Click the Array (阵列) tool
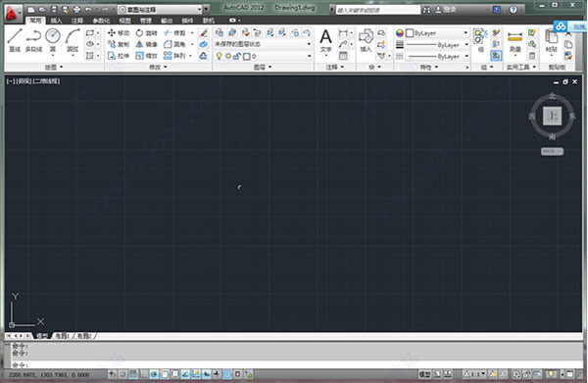Viewport: 588px width, 383px height. 174,56
